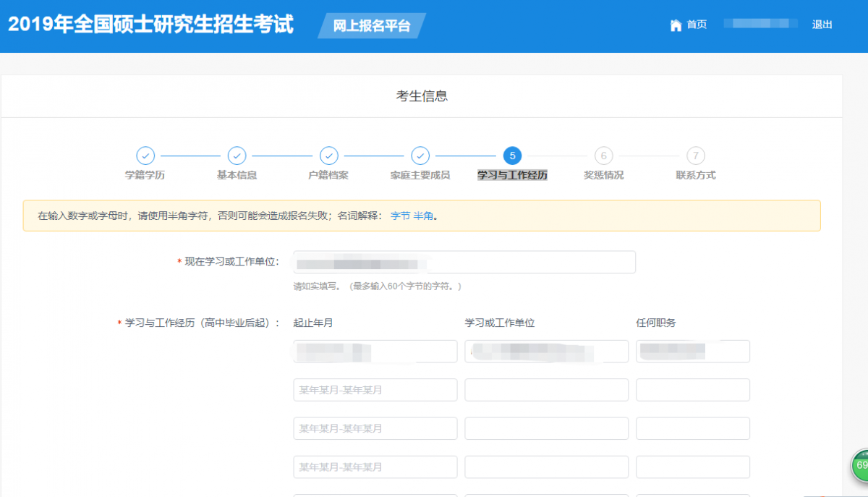Click the checkmark icon on 户籍档案 step

[329, 156]
